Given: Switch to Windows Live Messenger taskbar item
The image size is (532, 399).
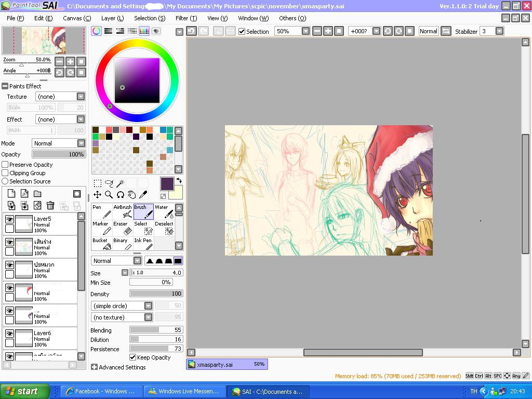Looking at the screenshot, I should point(184,391).
